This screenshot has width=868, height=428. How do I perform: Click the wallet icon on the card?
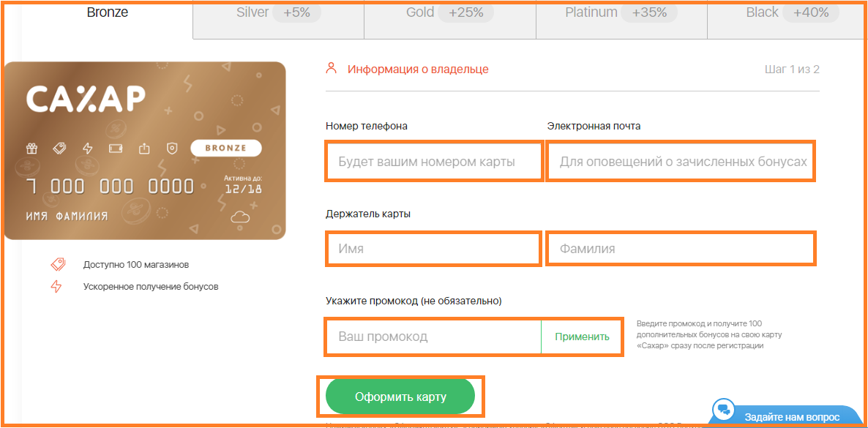(115, 149)
